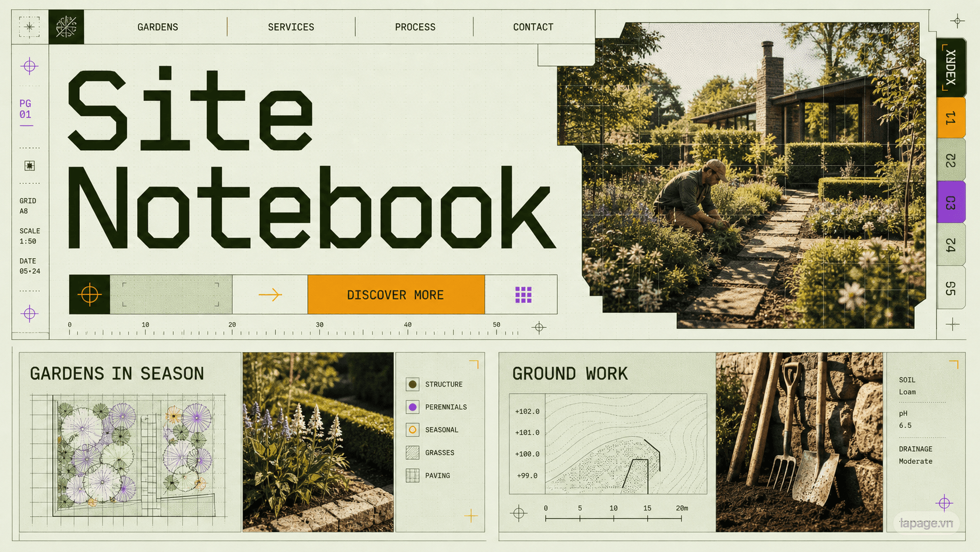Open the contour elevation map
The image size is (980, 552).
tap(608, 443)
